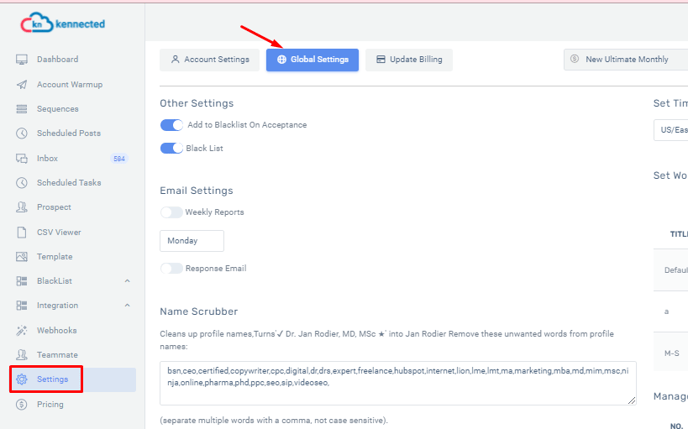This screenshot has width=688, height=429.
Task: Open the Template page
Action: click(x=54, y=257)
